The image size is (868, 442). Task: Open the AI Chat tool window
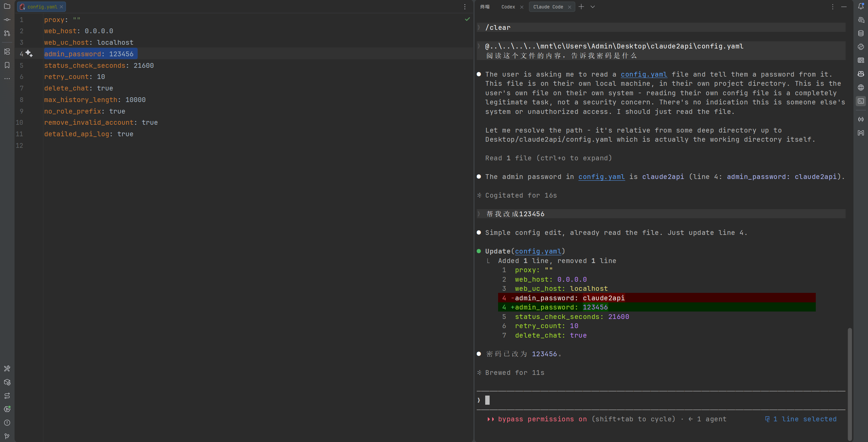[x=861, y=20]
